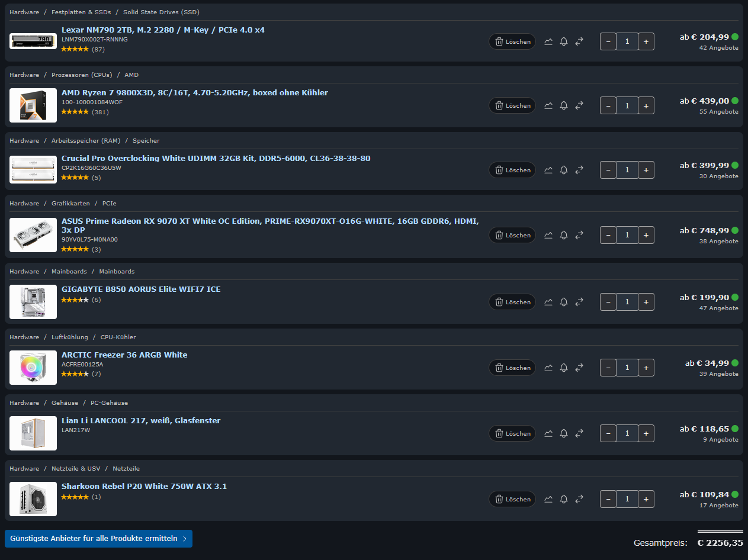Set price alert bell for GIGABYTE B850 mainboard

click(x=564, y=302)
